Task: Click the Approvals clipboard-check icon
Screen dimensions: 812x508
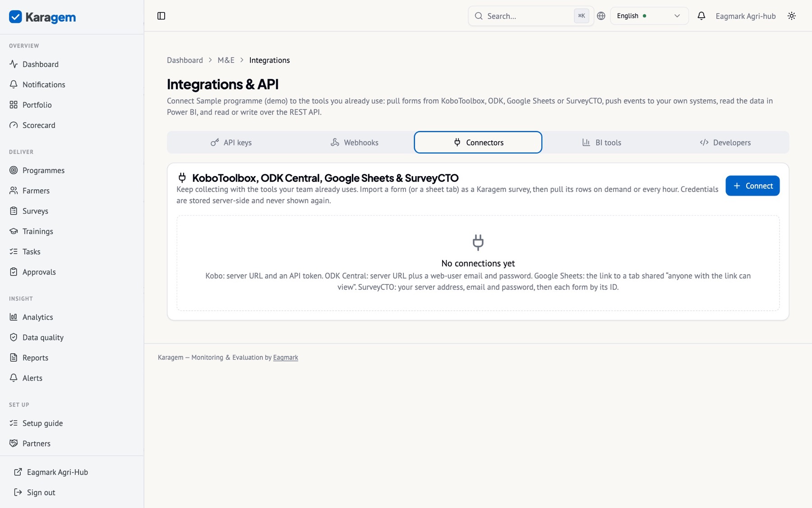Action: tap(14, 272)
